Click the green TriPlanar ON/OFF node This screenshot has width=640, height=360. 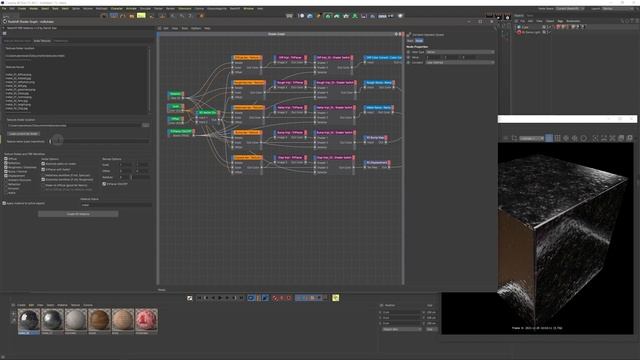(181, 133)
